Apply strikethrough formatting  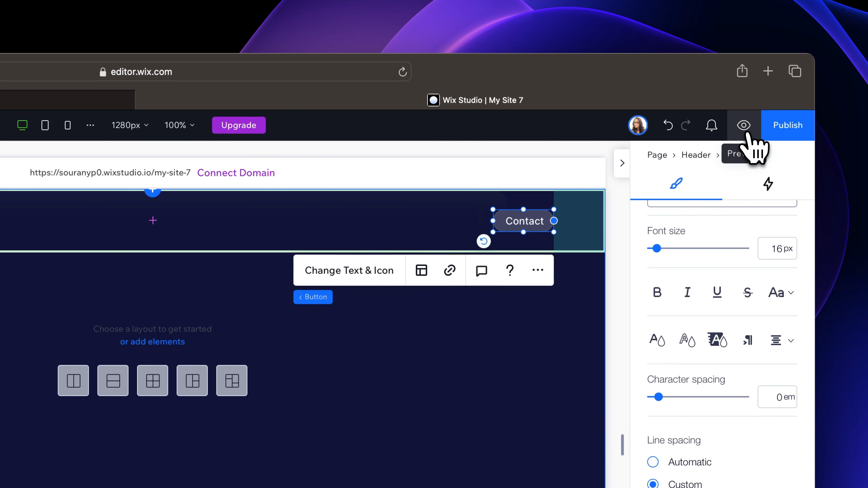click(x=747, y=292)
